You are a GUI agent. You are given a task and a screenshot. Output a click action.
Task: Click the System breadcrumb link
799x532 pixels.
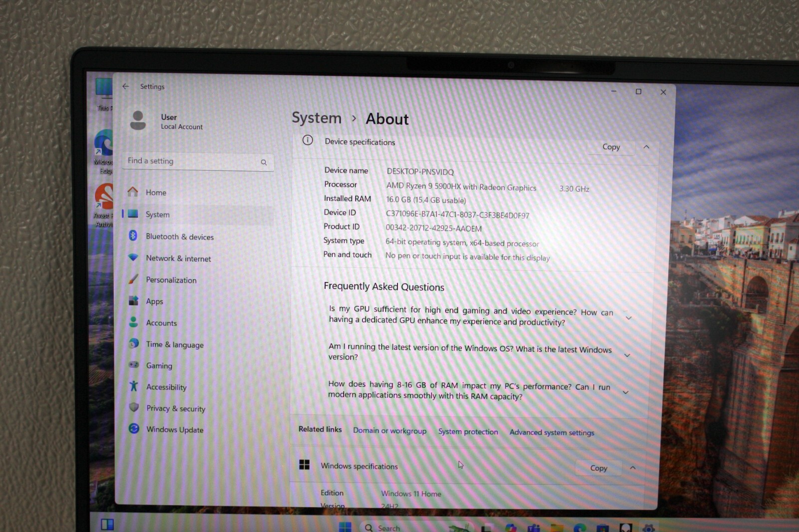click(317, 118)
